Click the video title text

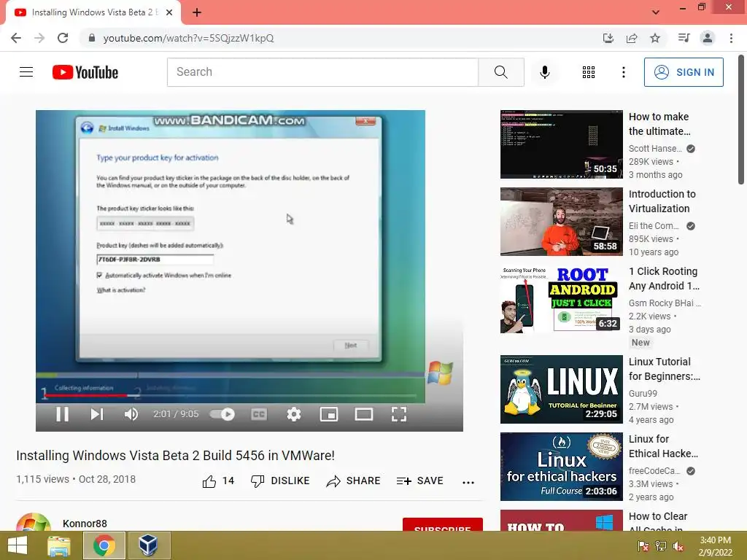(x=175, y=456)
